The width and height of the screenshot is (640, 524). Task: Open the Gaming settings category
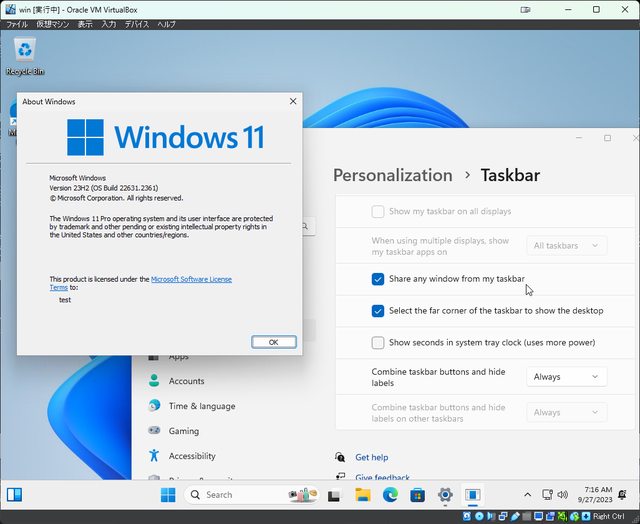tap(183, 431)
